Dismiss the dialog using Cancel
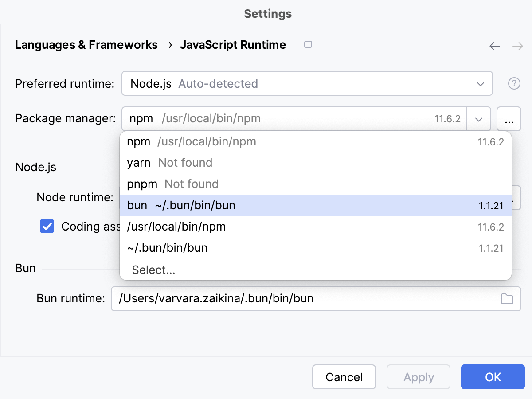Image resolution: width=532 pixels, height=399 pixels. 344,377
